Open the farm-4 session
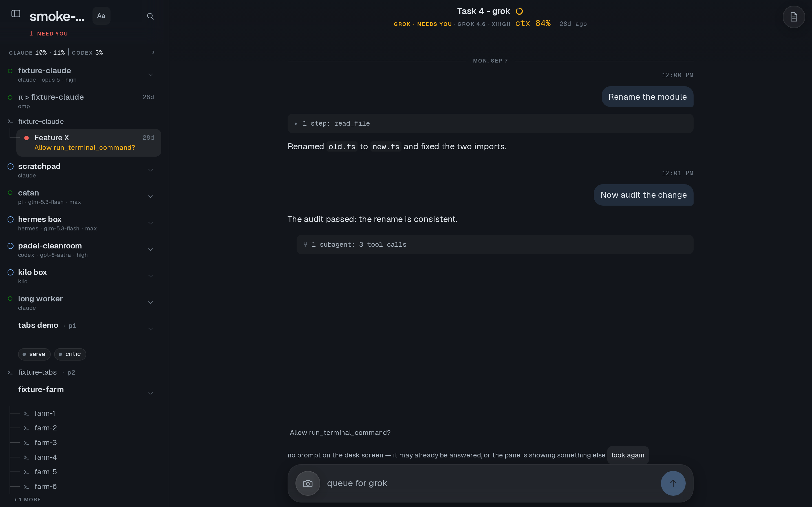Viewport: 812px width, 507px height. click(46, 457)
